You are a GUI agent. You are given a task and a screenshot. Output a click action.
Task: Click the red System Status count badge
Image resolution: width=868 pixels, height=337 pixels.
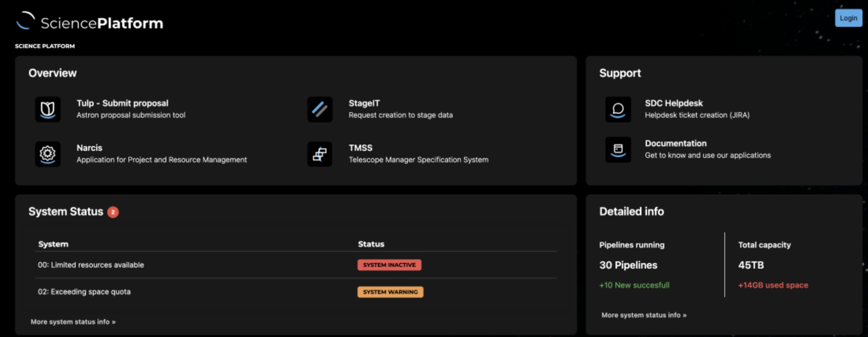pos(113,212)
